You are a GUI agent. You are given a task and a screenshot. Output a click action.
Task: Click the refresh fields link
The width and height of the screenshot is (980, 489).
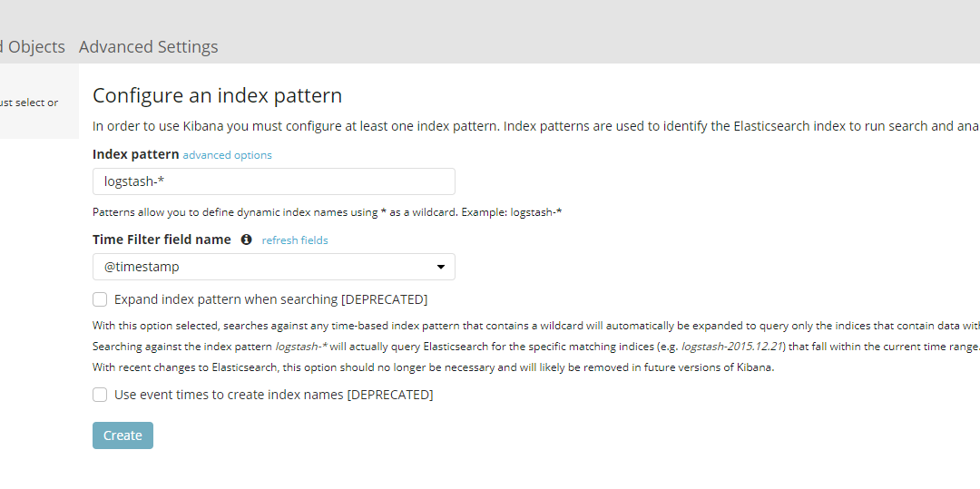295,240
